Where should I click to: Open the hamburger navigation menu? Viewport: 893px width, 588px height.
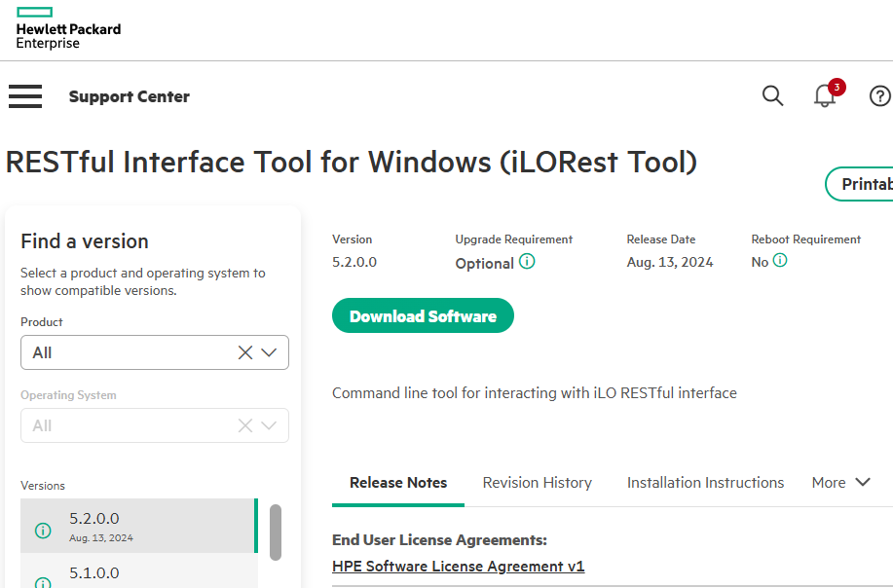(x=25, y=96)
